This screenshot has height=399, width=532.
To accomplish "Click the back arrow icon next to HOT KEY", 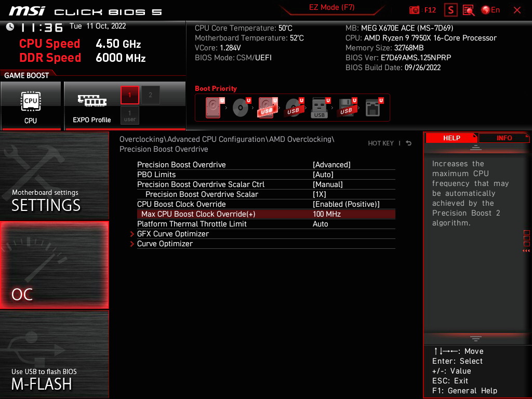I will (x=409, y=143).
